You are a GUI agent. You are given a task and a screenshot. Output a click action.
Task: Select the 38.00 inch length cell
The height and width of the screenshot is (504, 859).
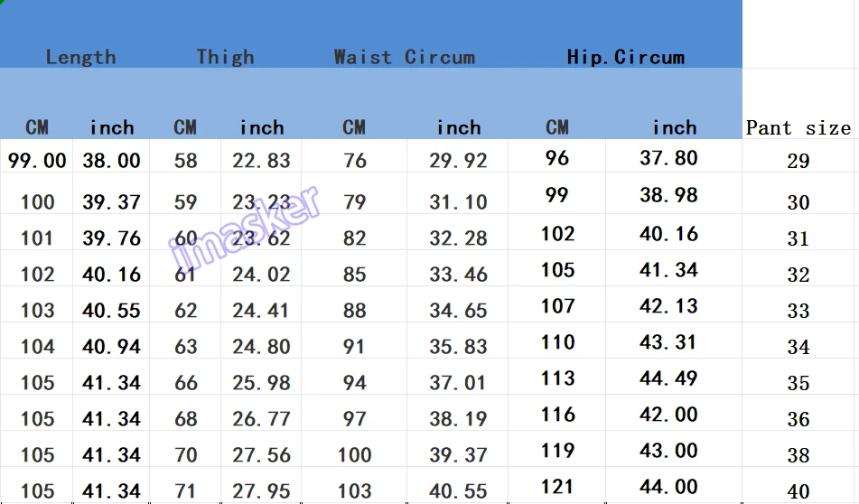pyautogui.click(x=111, y=161)
